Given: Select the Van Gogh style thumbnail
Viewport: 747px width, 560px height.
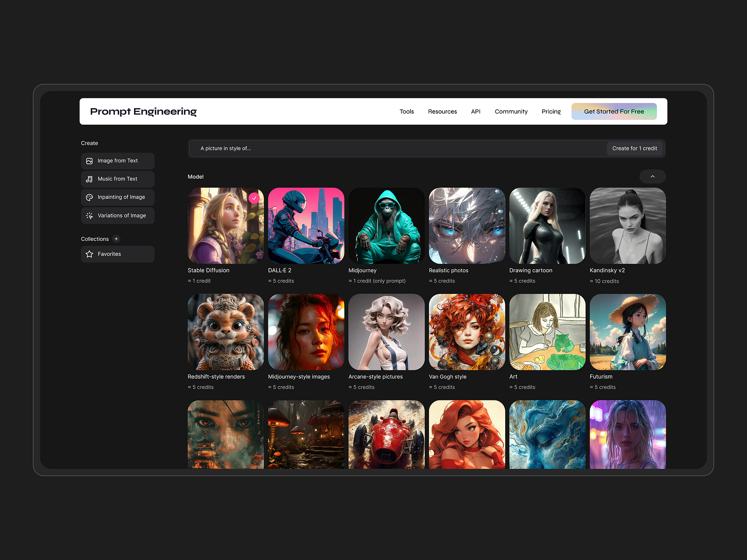Looking at the screenshot, I should [466, 331].
